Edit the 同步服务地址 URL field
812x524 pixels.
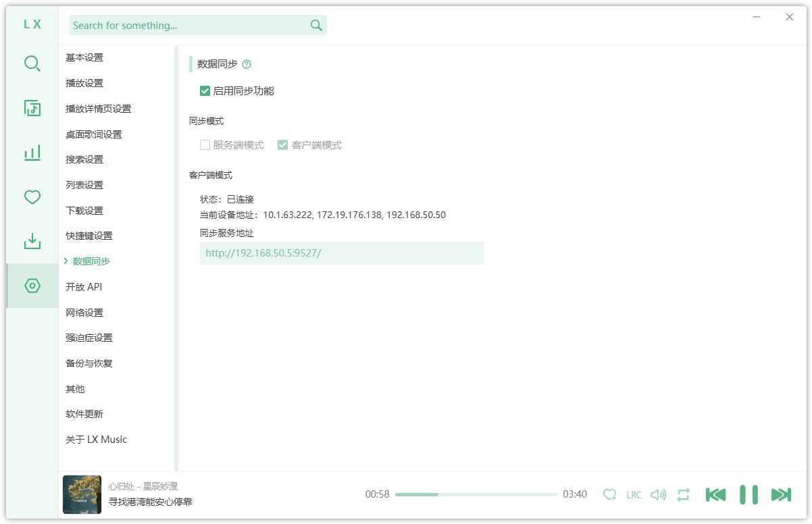[342, 253]
